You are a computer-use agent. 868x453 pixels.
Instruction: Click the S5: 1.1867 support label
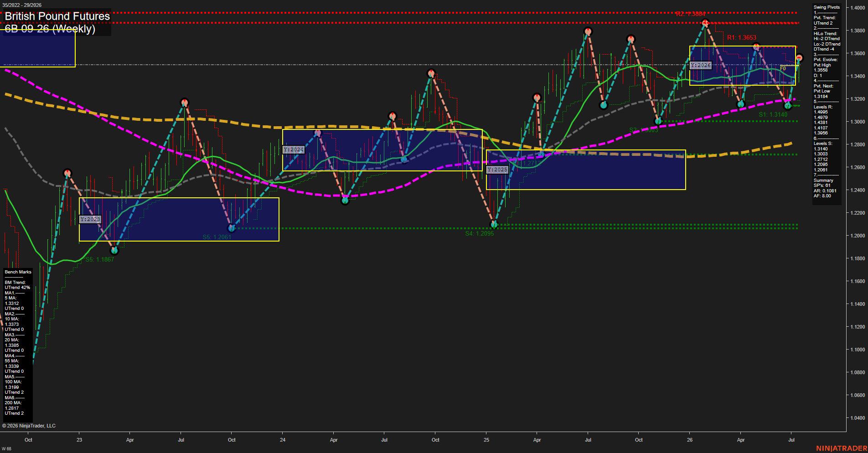point(100,259)
